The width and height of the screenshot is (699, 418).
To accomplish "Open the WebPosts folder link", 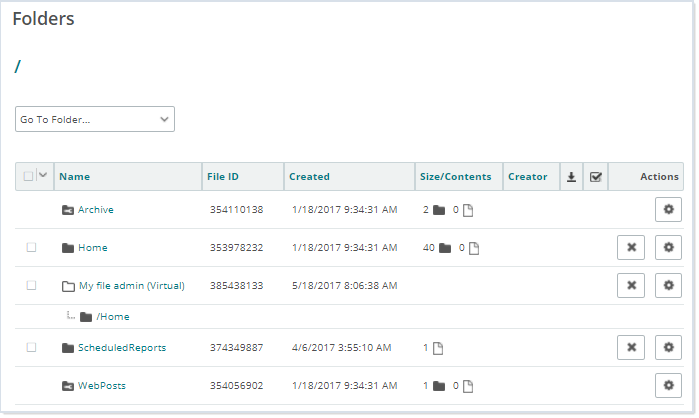I will (x=101, y=385).
